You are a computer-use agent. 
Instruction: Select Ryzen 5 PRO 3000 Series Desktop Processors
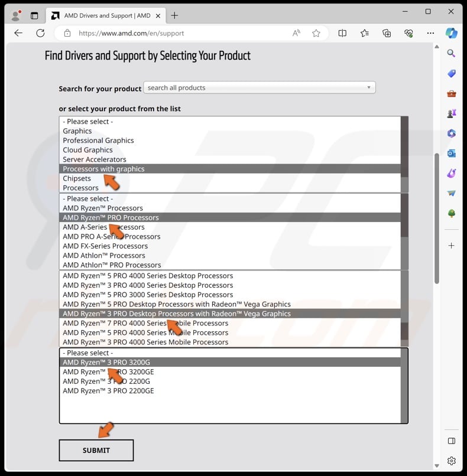230,295
